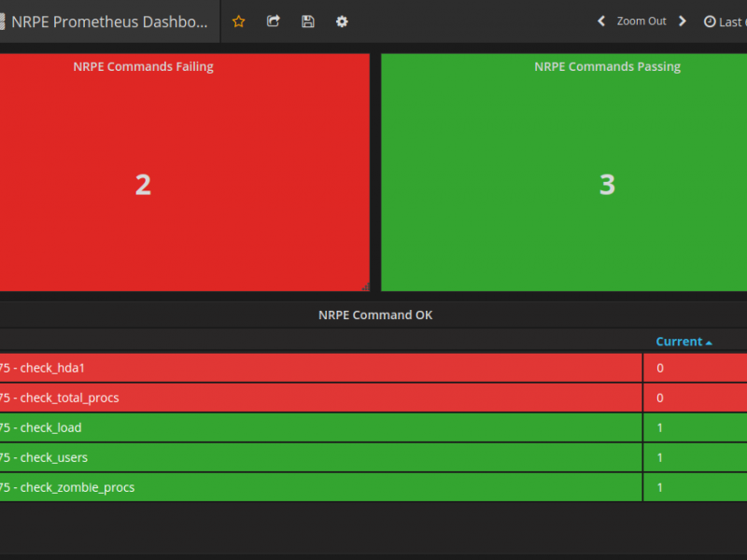Open the NRPE Commands Passing panel menu
Image resolution: width=747 pixels, height=560 pixels.
(607, 66)
